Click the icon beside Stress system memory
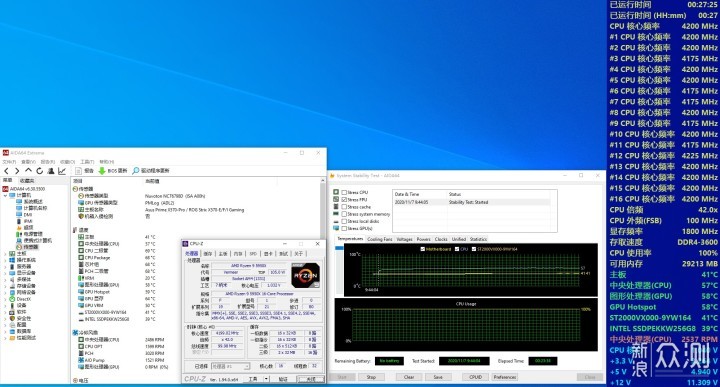Screen dimensions: 720x387 pyautogui.click(x=336, y=214)
